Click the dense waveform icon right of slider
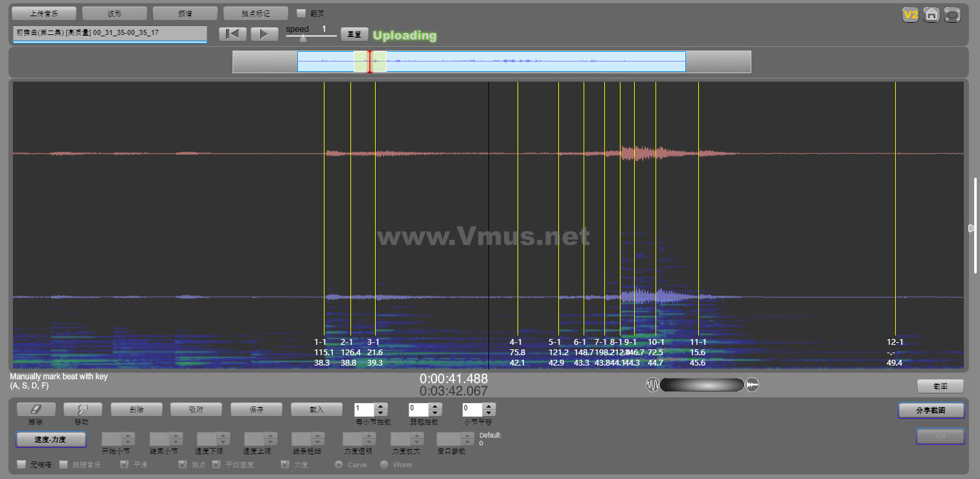 (752, 385)
